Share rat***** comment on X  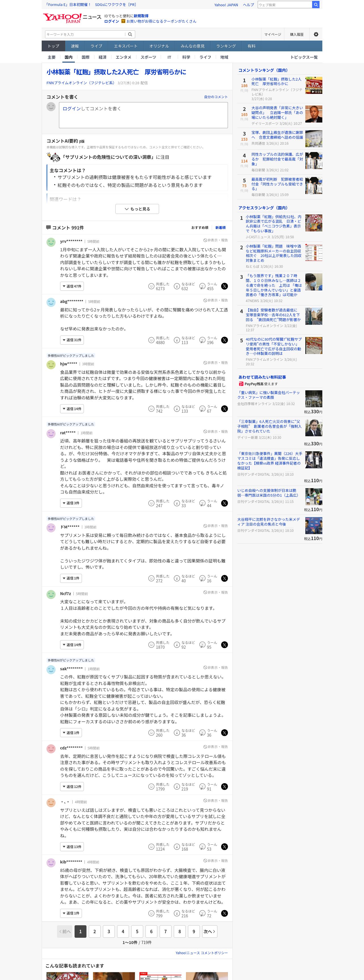coord(225,503)
